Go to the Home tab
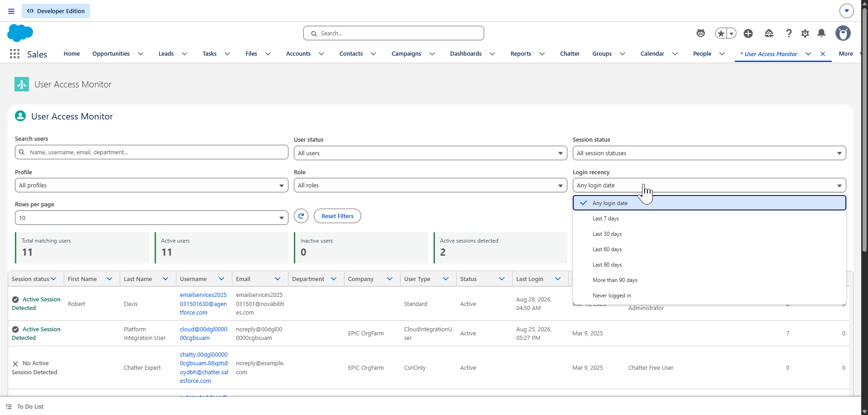The image size is (868, 415). coord(71,53)
